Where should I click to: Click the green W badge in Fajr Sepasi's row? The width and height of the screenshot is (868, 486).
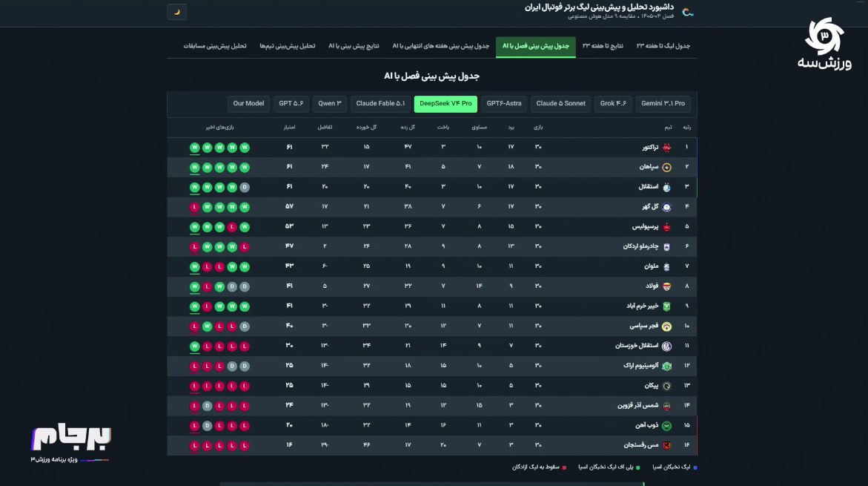click(x=207, y=326)
